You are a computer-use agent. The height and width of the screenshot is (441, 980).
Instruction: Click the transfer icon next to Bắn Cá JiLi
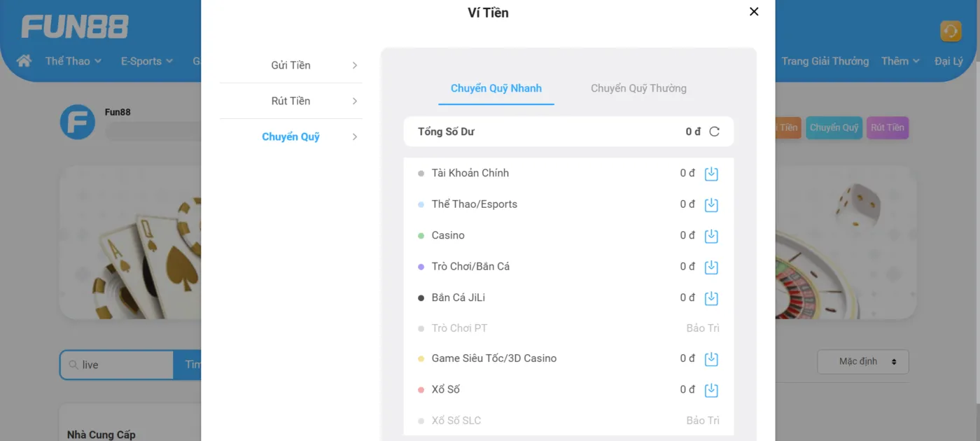[711, 297]
